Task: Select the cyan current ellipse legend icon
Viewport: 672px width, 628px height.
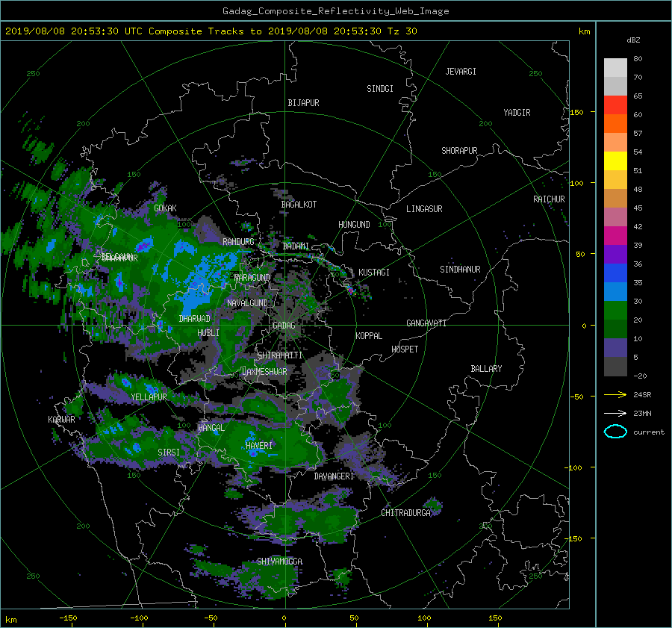Action: (x=615, y=432)
